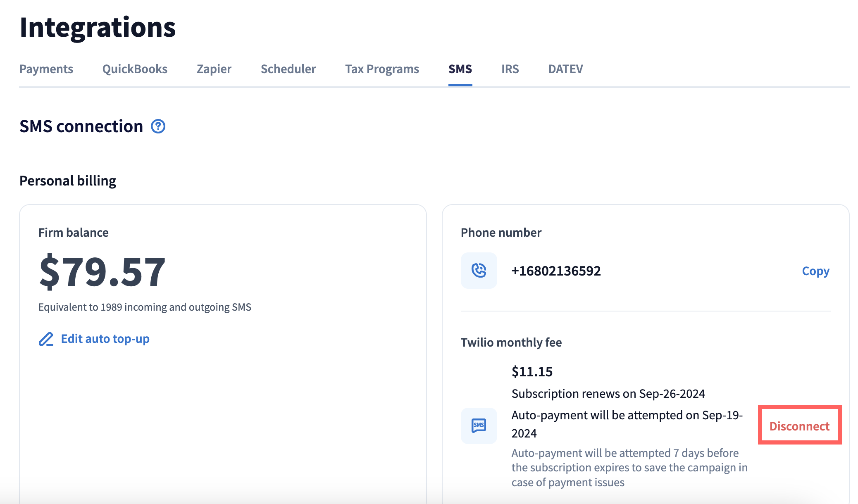Open the Tax Programs tab

click(382, 69)
